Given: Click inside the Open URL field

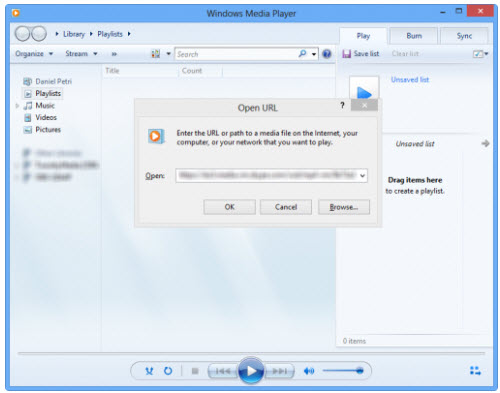Looking at the screenshot, I should click(266, 175).
